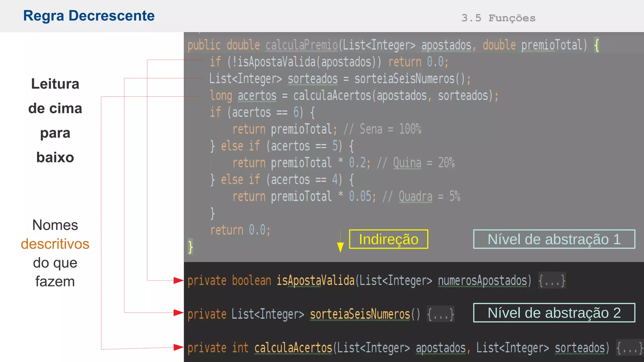Click the Nível de abstração 2 box

[554, 313]
